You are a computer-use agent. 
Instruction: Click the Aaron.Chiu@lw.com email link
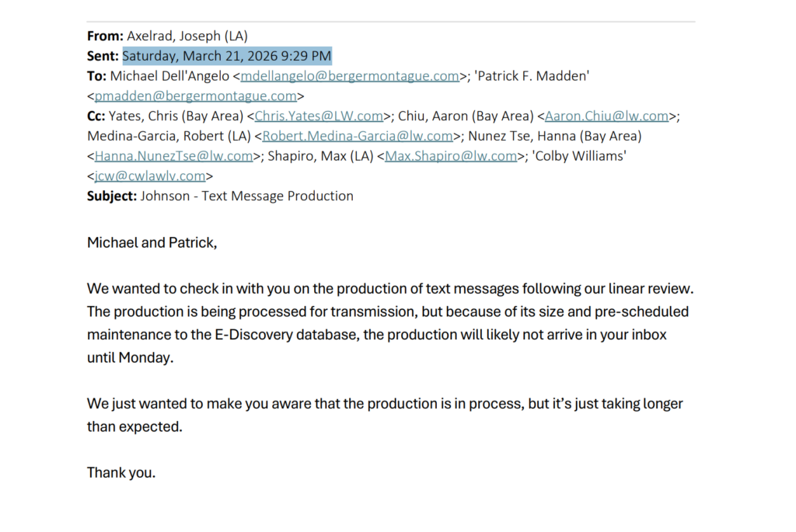point(607,116)
